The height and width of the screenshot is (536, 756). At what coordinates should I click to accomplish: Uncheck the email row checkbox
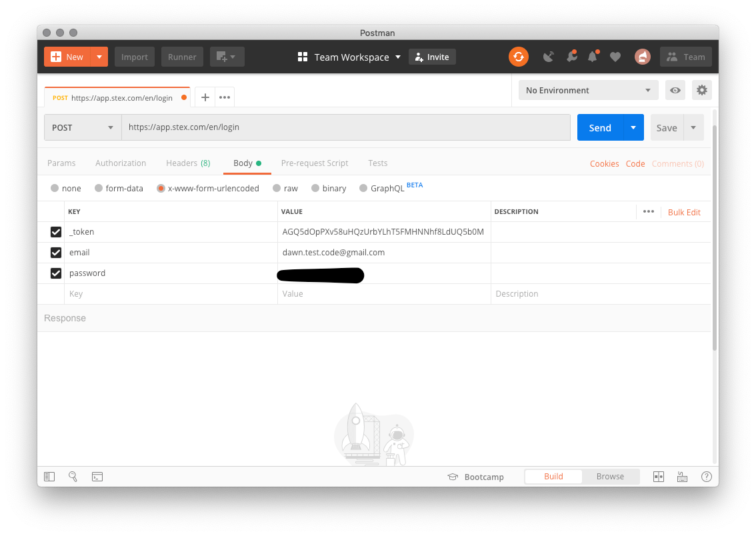tap(56, 253)
